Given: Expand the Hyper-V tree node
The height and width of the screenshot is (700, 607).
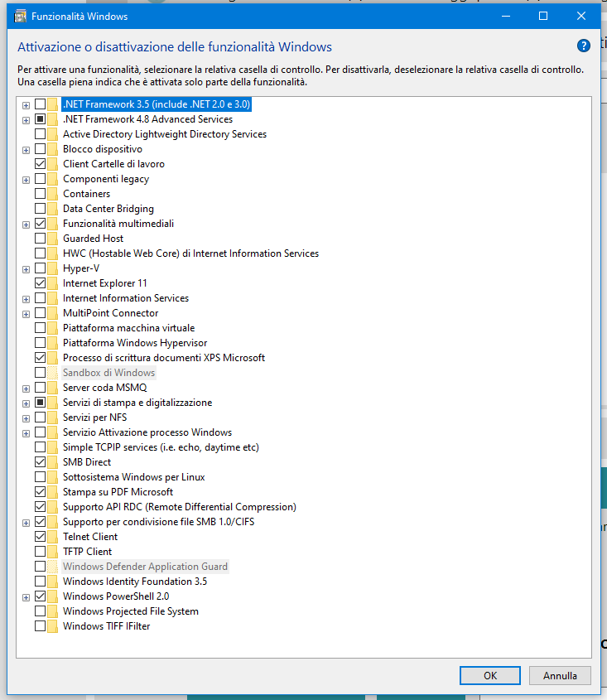Looking at the screenshot, I should tap(26, 269).
